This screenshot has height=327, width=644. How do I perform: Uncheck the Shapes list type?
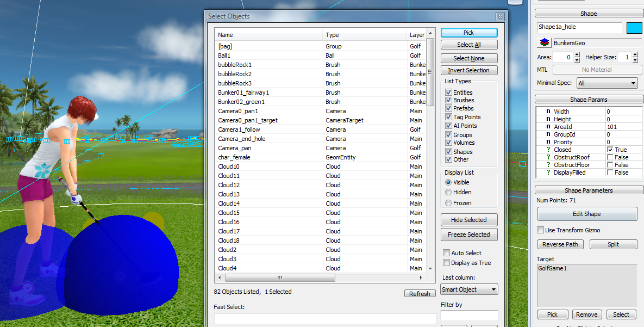click(x=448, y=152)
